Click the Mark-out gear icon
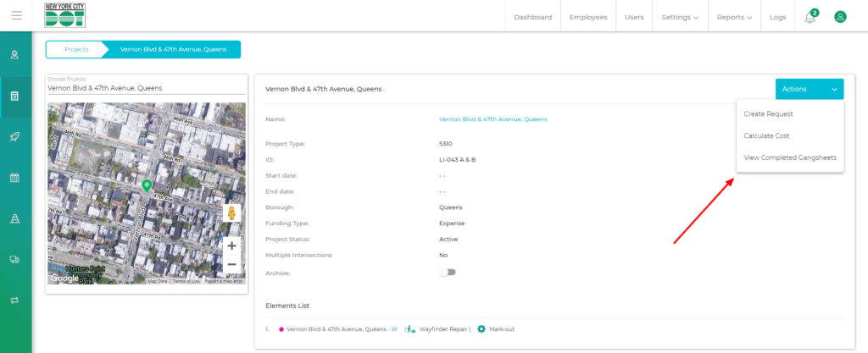 coord(481,328)
